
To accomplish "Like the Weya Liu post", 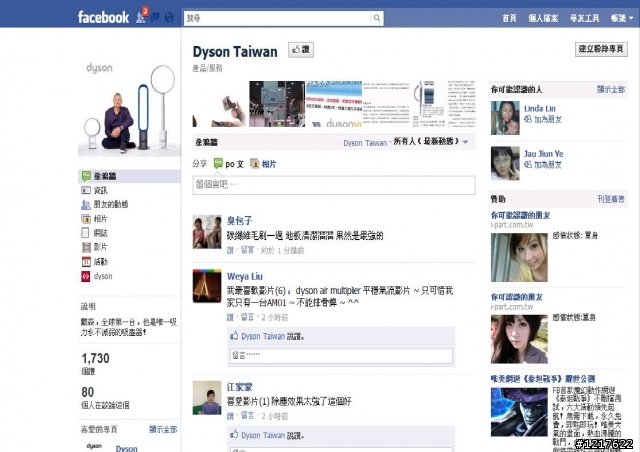I will (x=230, y=317).
